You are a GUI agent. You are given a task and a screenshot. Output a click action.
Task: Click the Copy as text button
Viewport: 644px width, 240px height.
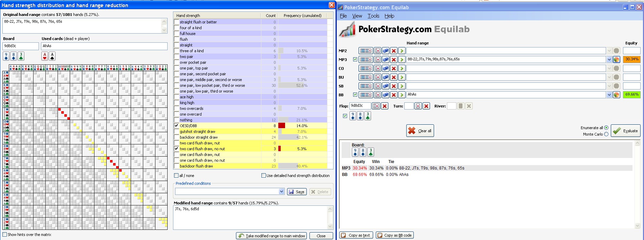(356, 235)
